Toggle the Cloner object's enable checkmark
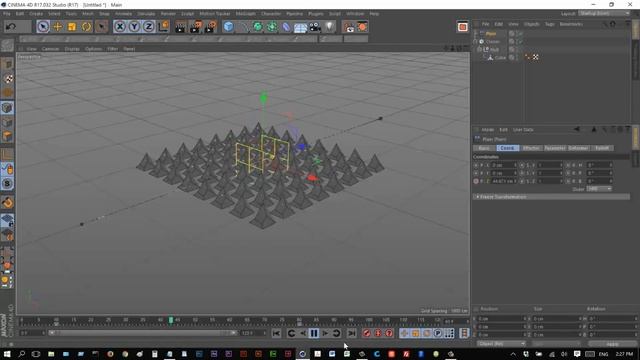 click(x=521, y=42)
